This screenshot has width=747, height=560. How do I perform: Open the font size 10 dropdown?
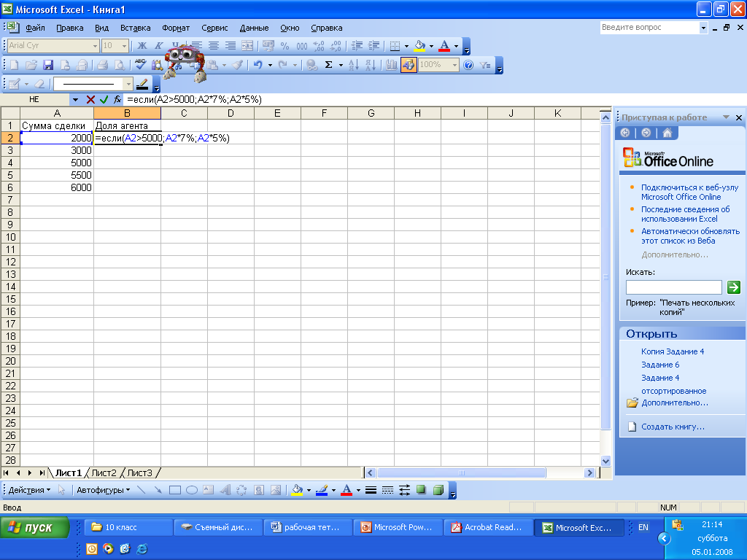coord(124,46)
